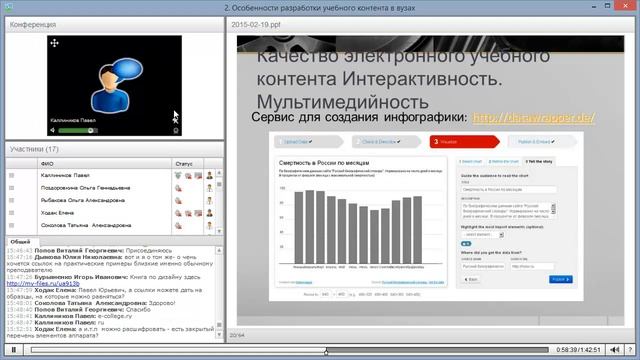Click the third status icon for Каллиников Павел
Image resolution: width=640 pixels, height=360 pixels.
[198, 176]
